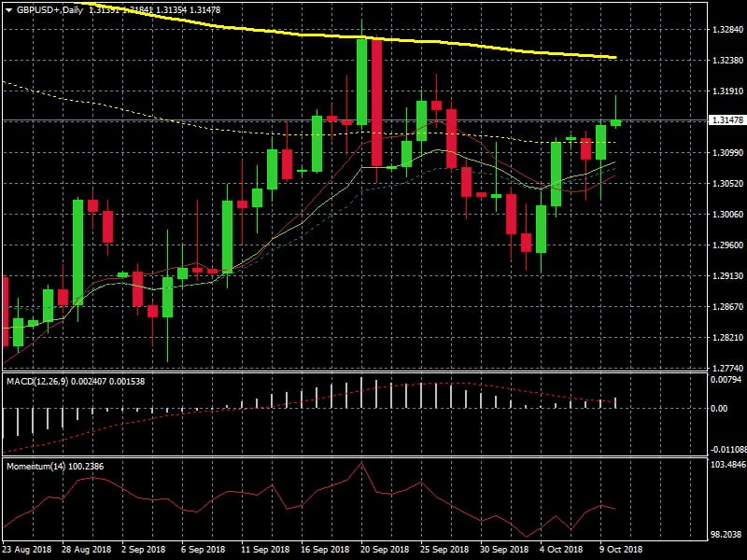
Task: Click the triangle arrow beside GBPUSD+,Daily
Action: [9, 9]
